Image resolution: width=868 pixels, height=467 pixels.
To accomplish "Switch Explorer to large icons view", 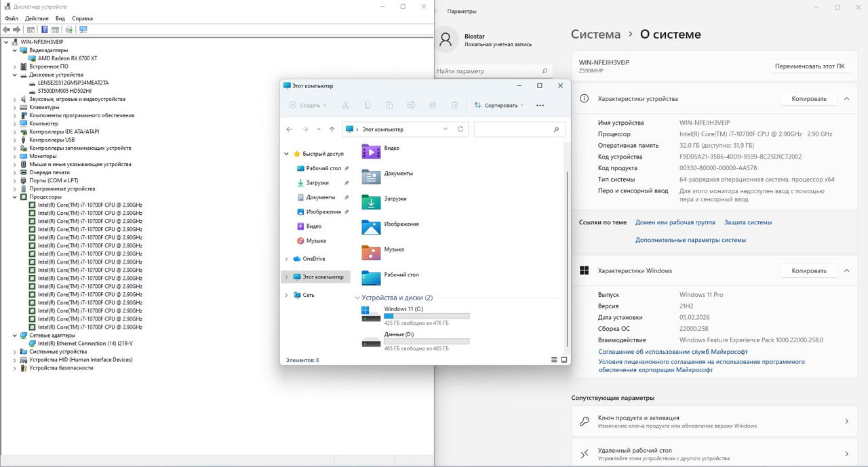I will (x=564, y=360).
